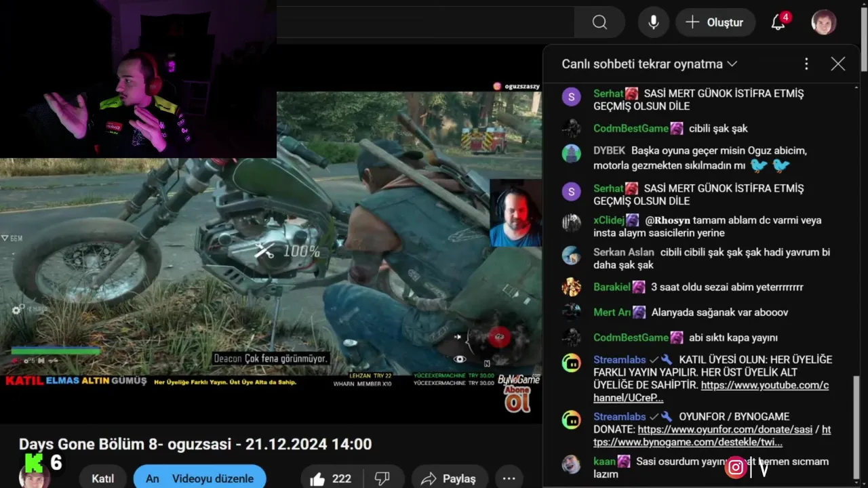Image resolution: width=868 pixels, height=488 pixels.
Task: Expand Canlı sohbeti tekrar oynatma dropdown
Action: (x=649, y=64)
